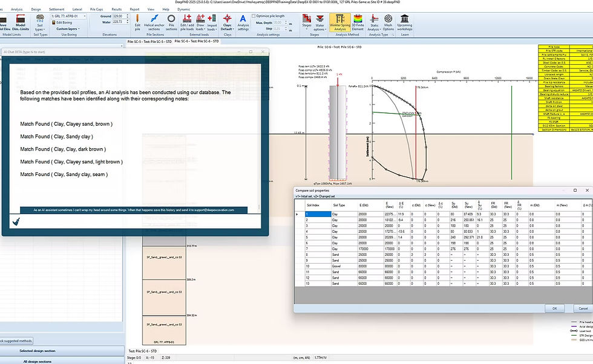Open Mesh Options
This screenshot has width=593, height=364.
click(388, 22)
